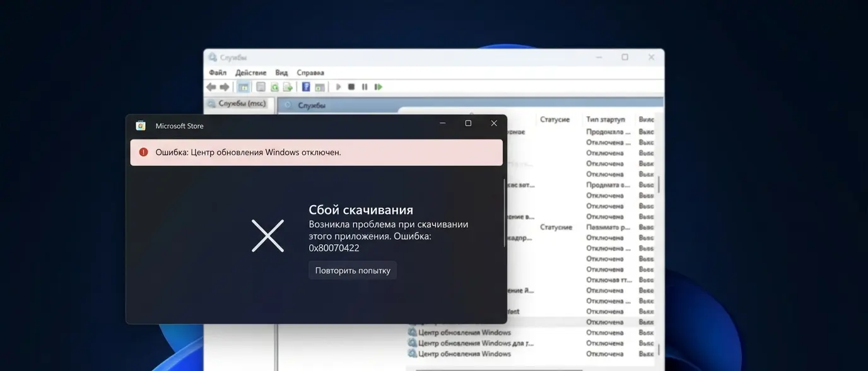Restart the service with the green restart icon
The image size is (868, 371).
[378, 87]
